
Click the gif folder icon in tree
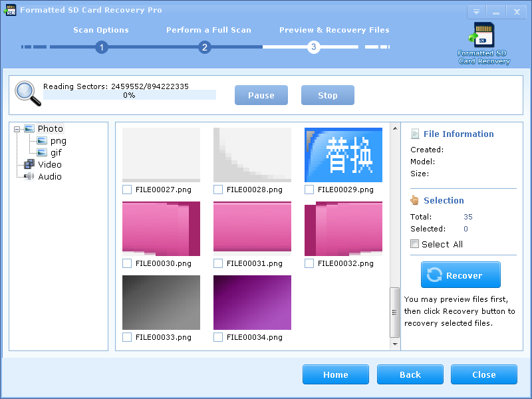coord(42,153)
